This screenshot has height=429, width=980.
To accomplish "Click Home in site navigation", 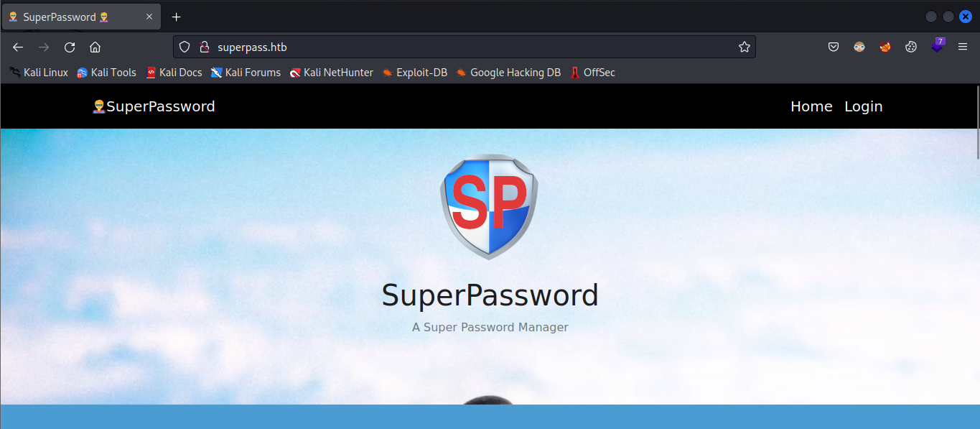I will click(x=811, y=106).
